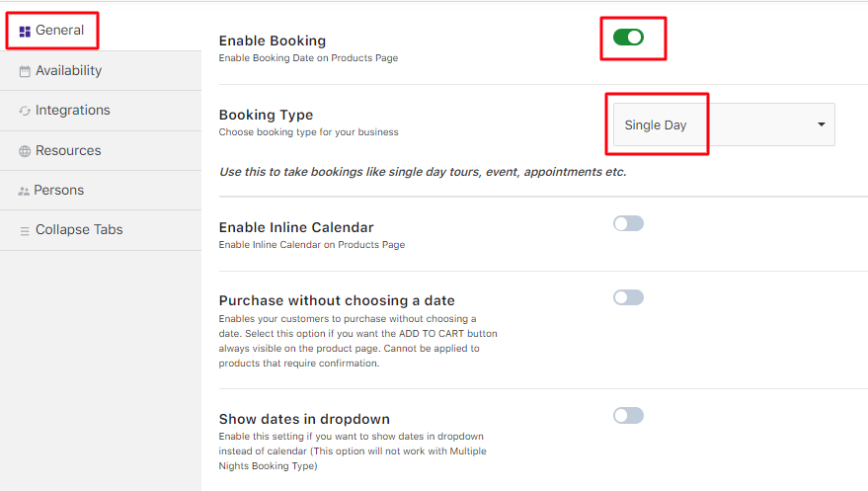Click the Persons people icon

tap(24, 191)
